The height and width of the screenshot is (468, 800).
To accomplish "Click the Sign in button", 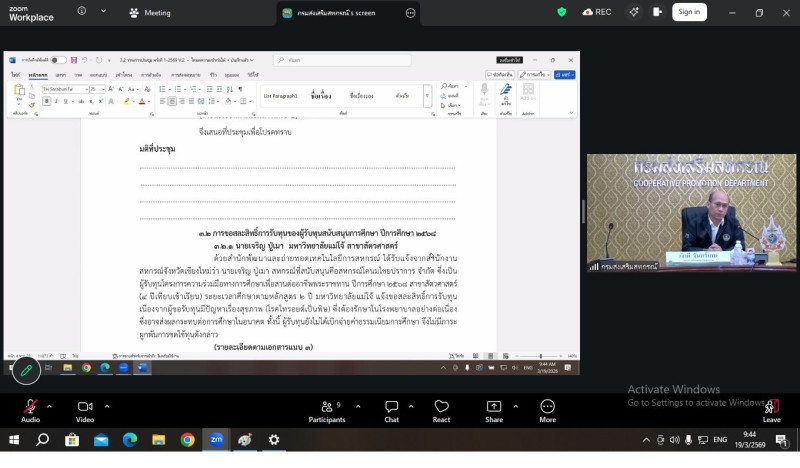I will point(688,12).
